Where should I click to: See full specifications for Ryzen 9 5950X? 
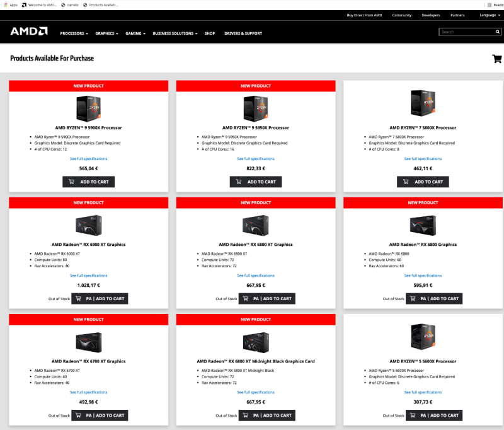[256, 158]
